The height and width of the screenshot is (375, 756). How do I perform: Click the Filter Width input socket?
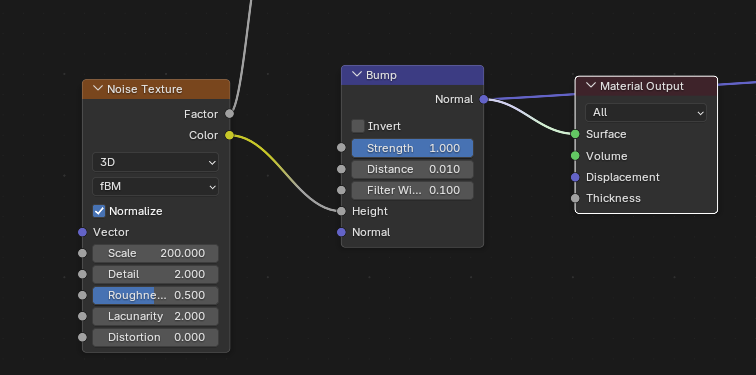[341, 190]
